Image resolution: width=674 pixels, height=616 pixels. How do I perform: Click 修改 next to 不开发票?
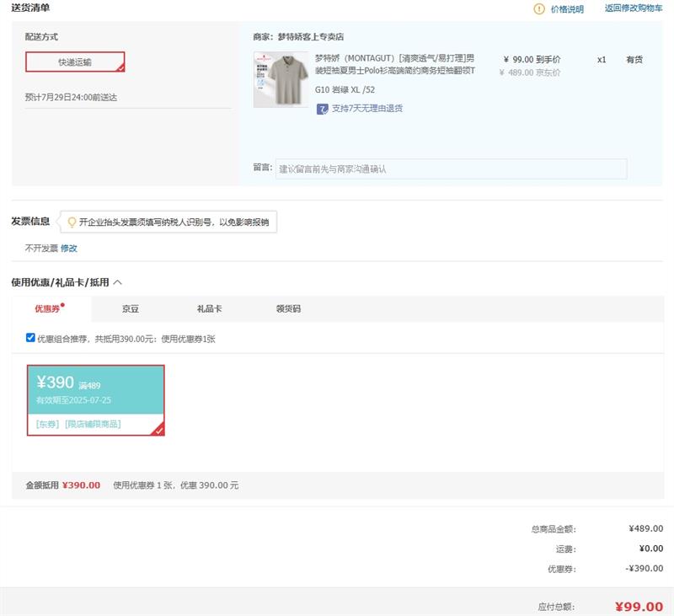[69, 249]
